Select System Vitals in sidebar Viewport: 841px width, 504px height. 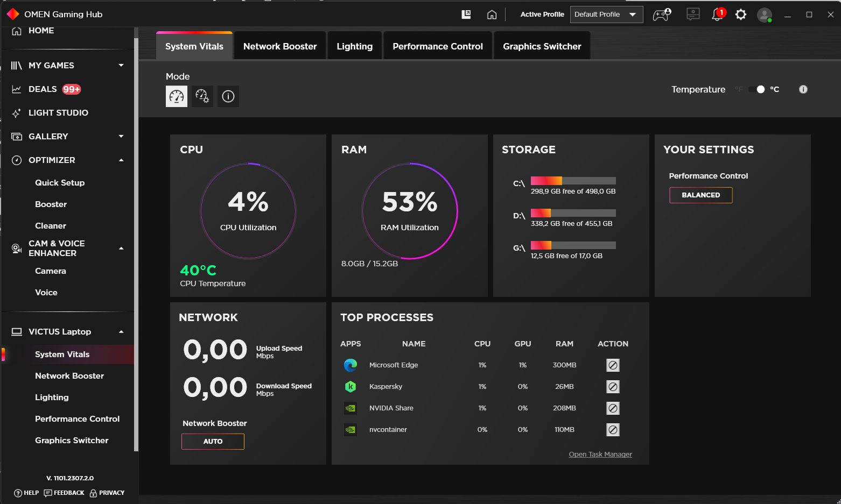click(x=68, y=354)
